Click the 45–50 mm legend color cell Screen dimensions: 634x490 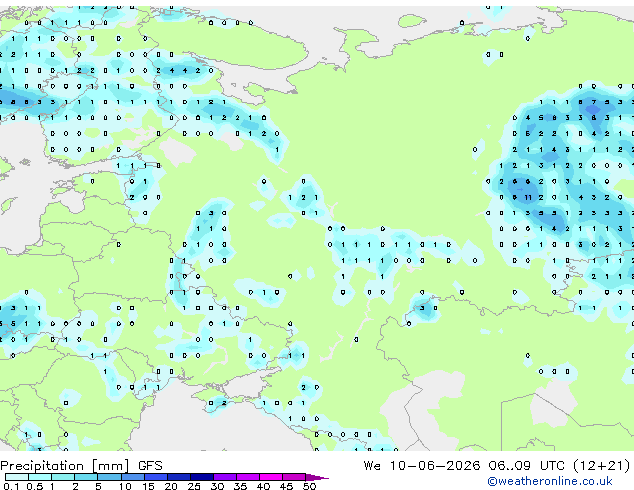click(294, 477)
